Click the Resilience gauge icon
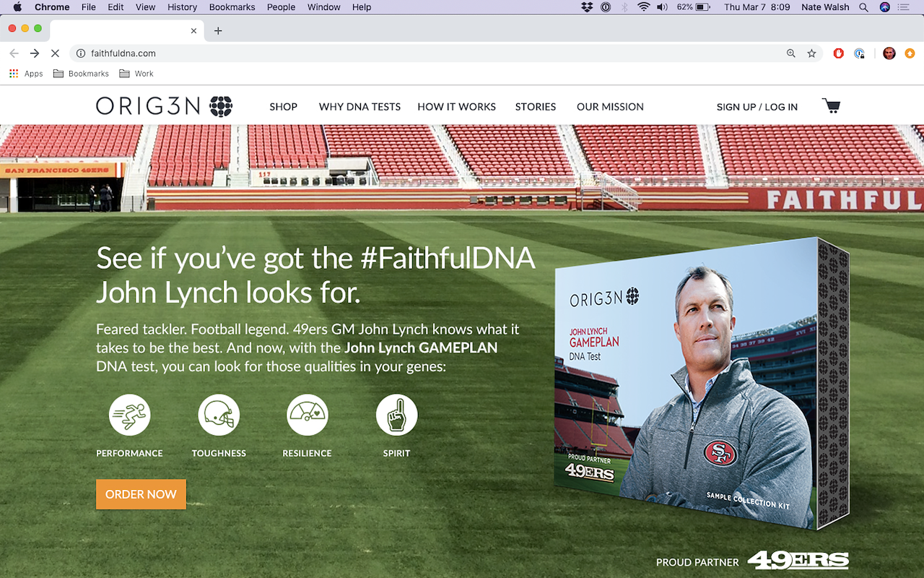 point(308,415)
